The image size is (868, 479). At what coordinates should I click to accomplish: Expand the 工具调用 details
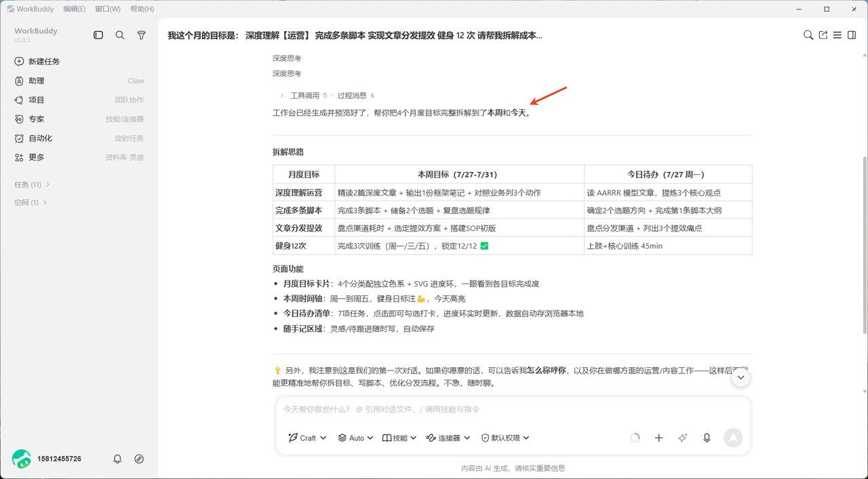click(x=327, y=96)
